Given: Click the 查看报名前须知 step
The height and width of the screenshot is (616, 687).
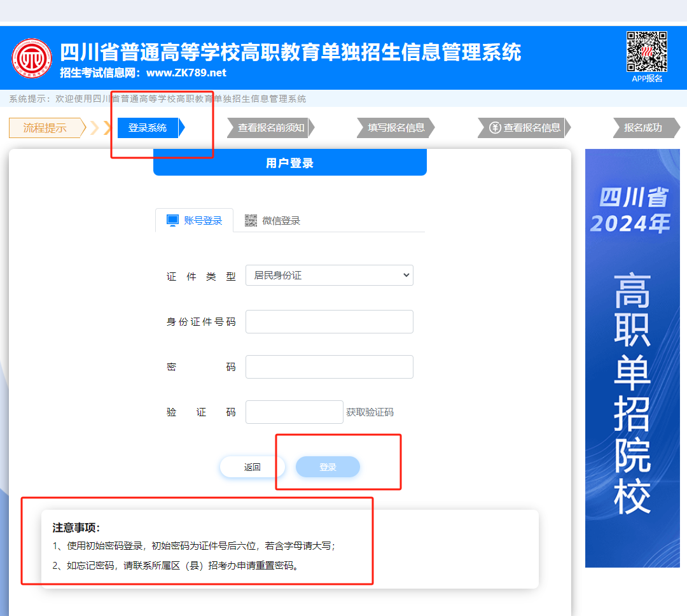Looking at the screenshot, I should [271, 127].
